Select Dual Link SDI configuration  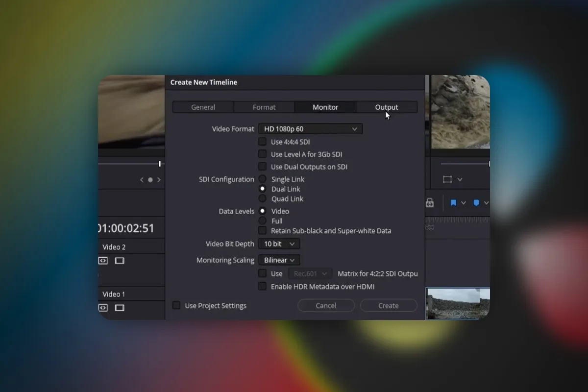pyautogui.click(x=263, y=189)
